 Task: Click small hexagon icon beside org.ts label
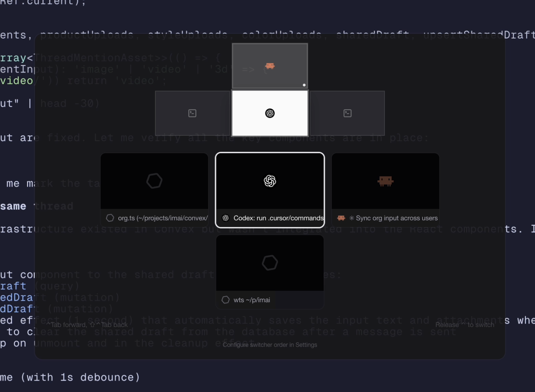click(x=110, y=218)
